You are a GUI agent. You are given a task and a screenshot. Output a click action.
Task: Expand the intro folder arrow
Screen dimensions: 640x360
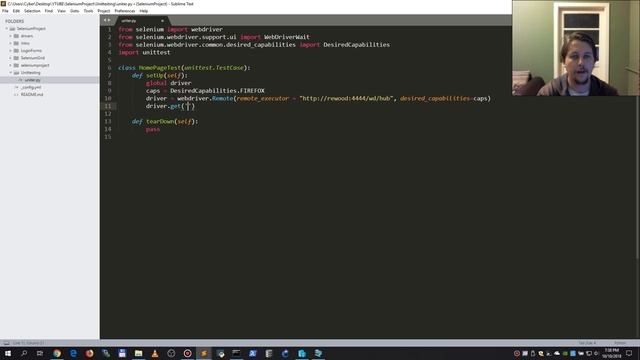click(x=11, y=43)
